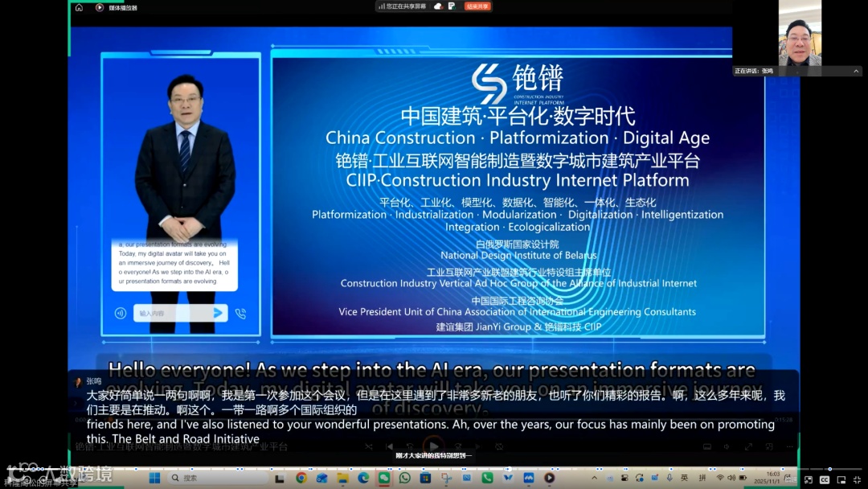Click the phone call icon beside the input
Image resolution: width=868 pixels, height=489 pixels.
tap(241, 314)
